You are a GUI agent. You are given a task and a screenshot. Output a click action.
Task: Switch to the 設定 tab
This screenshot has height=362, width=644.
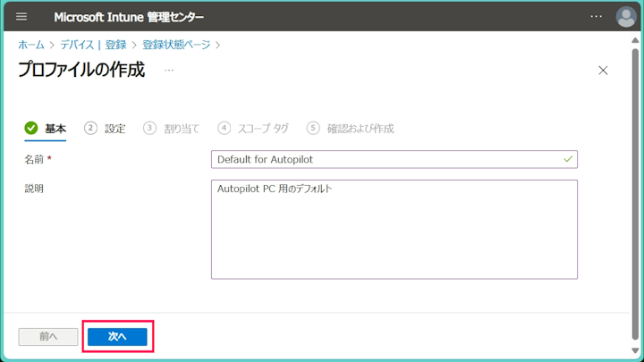(x=115, y=129)
